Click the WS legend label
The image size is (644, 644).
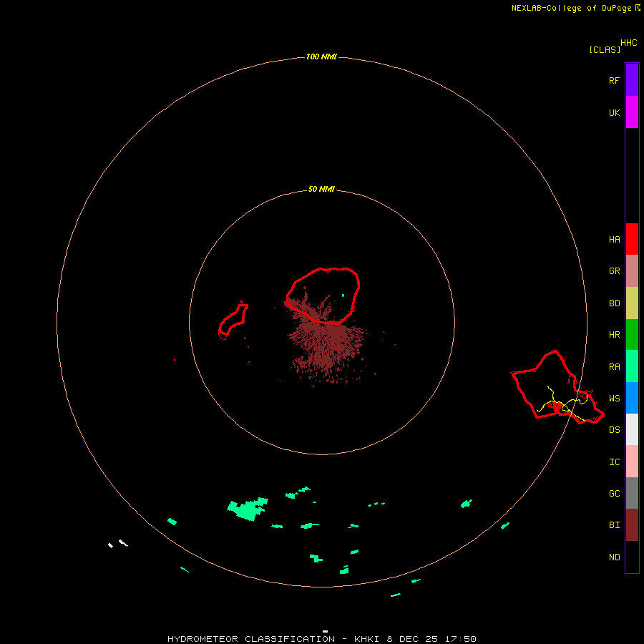click(614, 399)
